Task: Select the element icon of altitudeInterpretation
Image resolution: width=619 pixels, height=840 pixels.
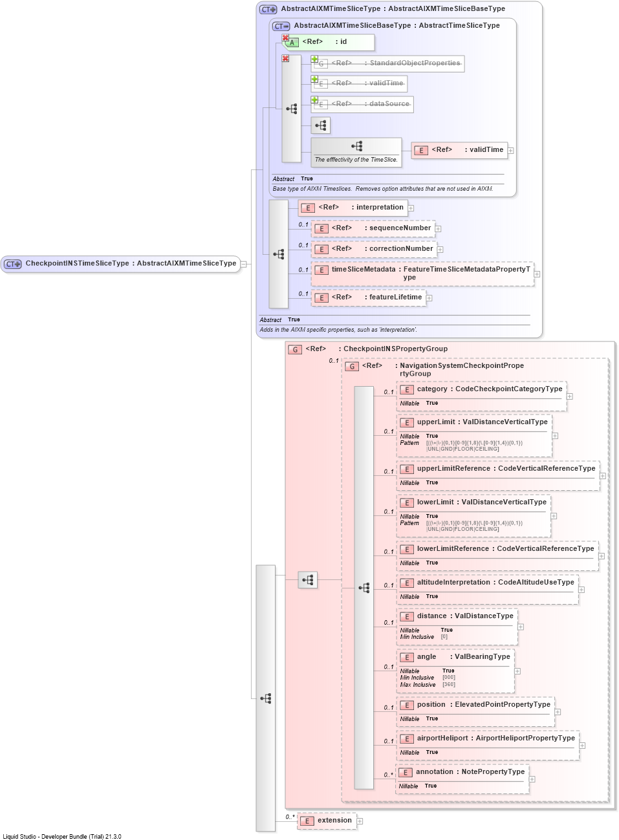Action: 407,583
